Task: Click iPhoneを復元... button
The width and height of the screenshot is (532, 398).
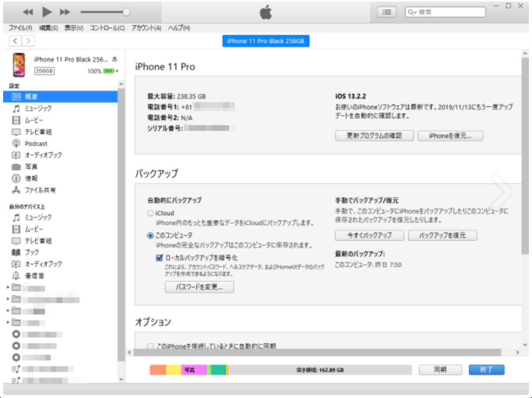Action: tap(450, 136)
